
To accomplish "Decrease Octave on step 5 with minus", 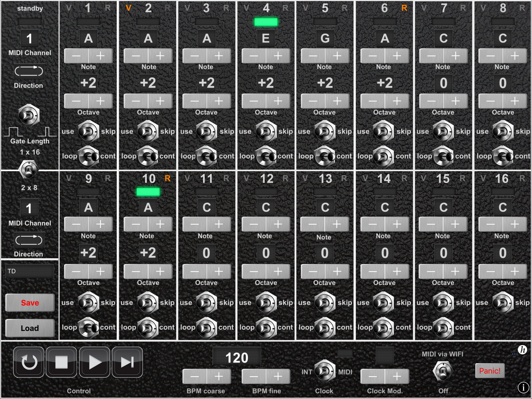I will click(x=313, y=101).
